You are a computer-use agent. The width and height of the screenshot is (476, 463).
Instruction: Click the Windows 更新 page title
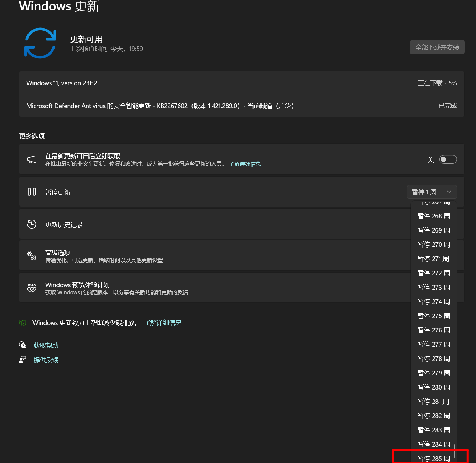click(59, 6)
